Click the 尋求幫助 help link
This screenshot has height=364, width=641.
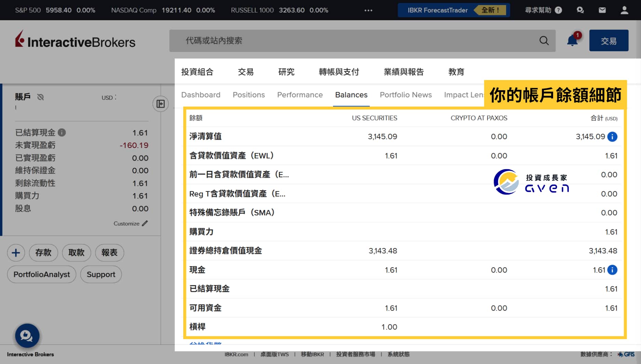538,10
